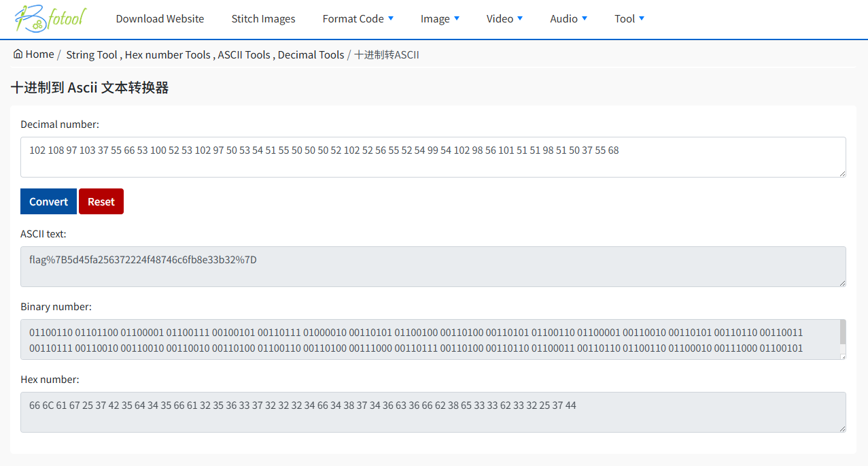Open Download Website page
The height and width of the screenshot is (466, 868).
160,19
